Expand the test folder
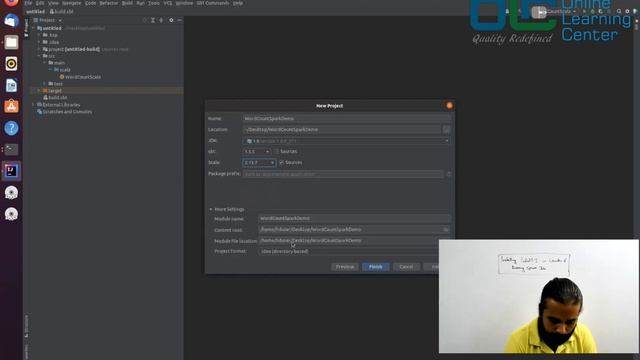 (45, 84)
